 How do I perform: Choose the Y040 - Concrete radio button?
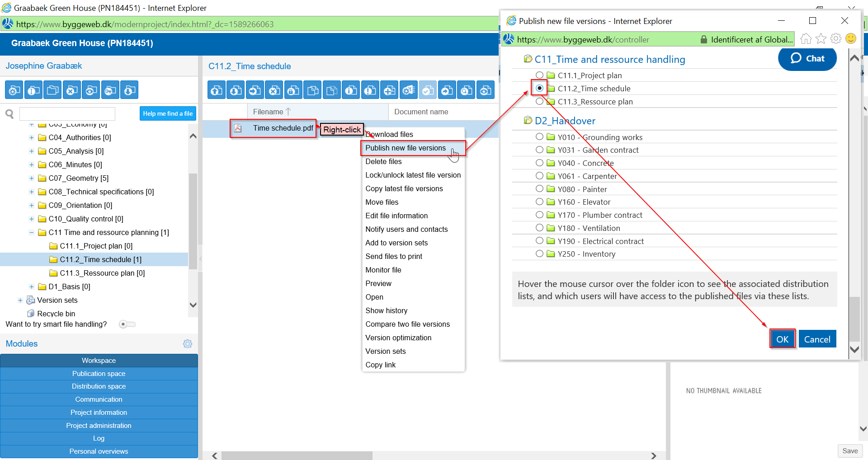[x=539, y=163]
